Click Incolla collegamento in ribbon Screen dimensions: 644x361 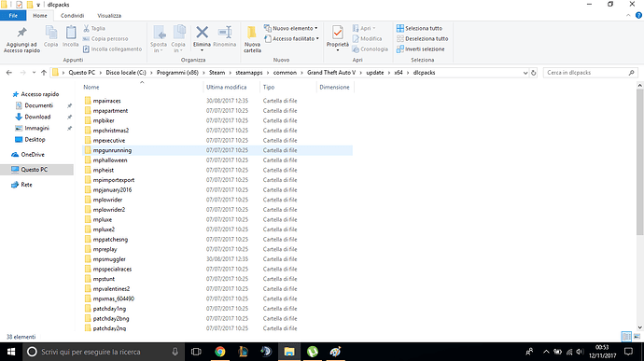tap(113, 49)
